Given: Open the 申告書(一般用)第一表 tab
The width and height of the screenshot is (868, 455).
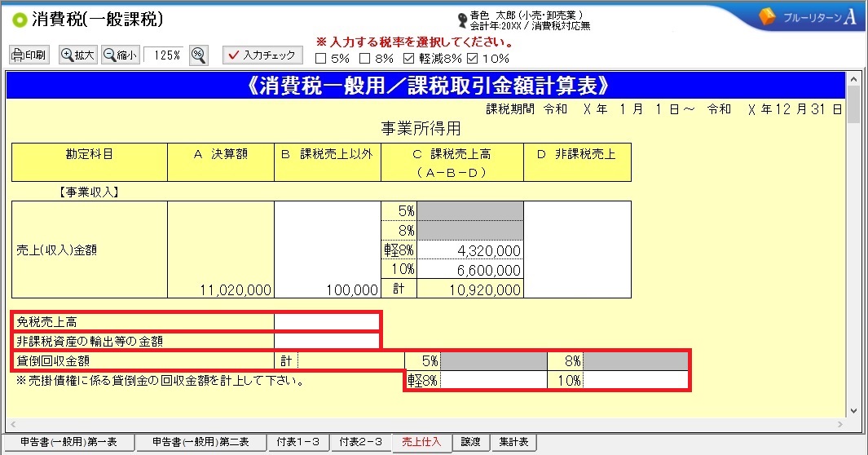Looking at the screenshot, I should (x=68, y=442).
